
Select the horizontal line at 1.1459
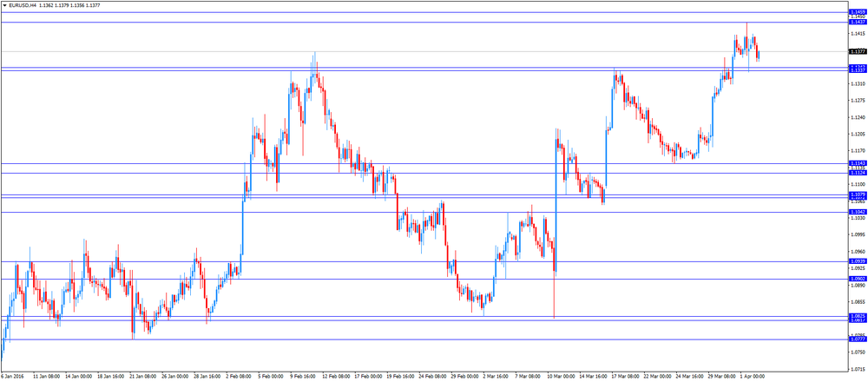pyautogui.click(x=424, y=12)
